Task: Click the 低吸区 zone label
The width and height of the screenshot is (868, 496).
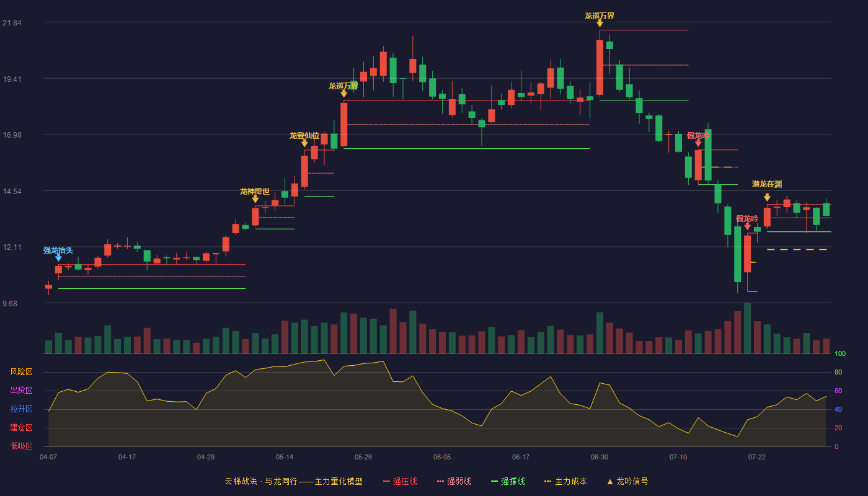Action: click(21, 446)
